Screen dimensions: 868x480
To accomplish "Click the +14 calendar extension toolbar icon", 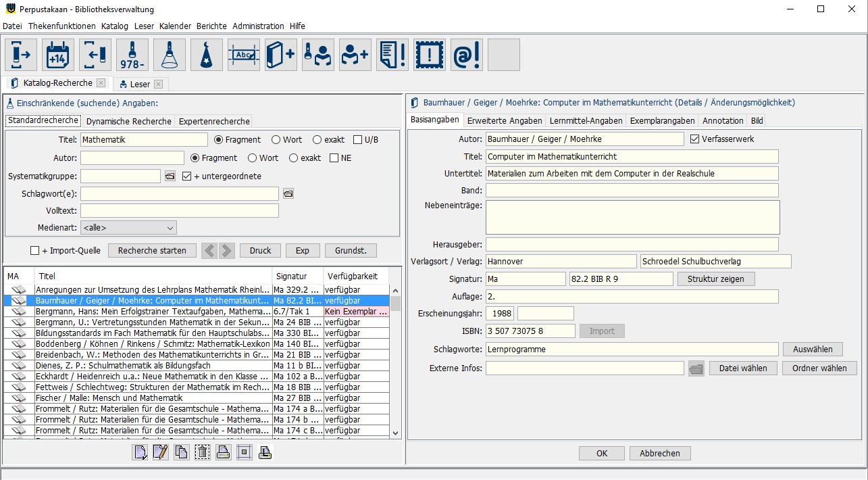I will click(x=58, y=55).
